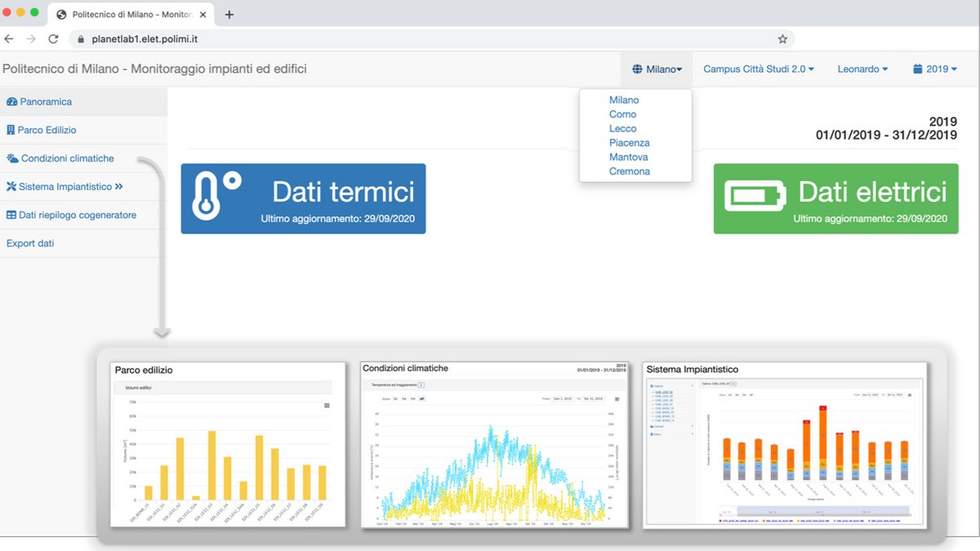
Task: Choose Piacenza in the dropdown menu
Action: [x=629, y=143]
